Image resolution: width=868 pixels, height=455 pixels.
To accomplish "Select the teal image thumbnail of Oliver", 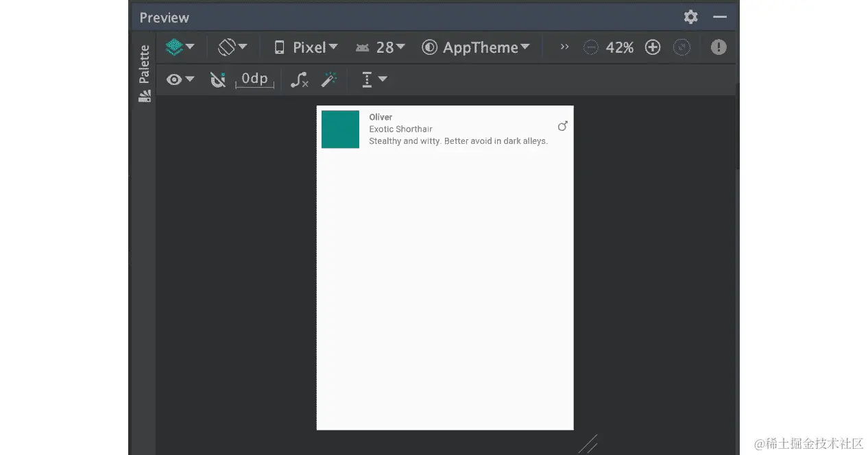I will pos(339,129).
